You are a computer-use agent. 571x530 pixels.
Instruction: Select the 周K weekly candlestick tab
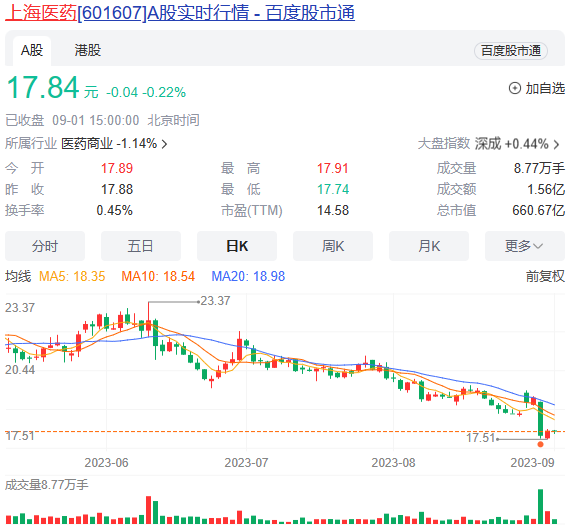point(333,246)
